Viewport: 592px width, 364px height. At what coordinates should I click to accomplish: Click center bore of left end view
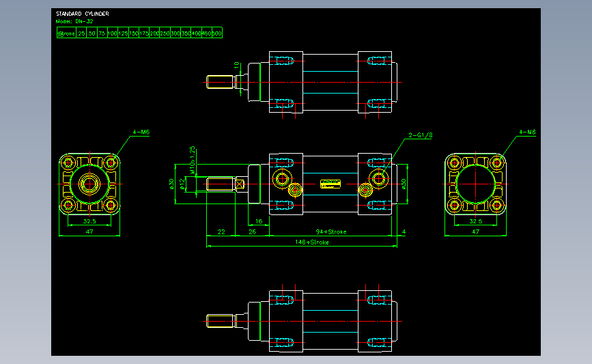click(89, 184)
